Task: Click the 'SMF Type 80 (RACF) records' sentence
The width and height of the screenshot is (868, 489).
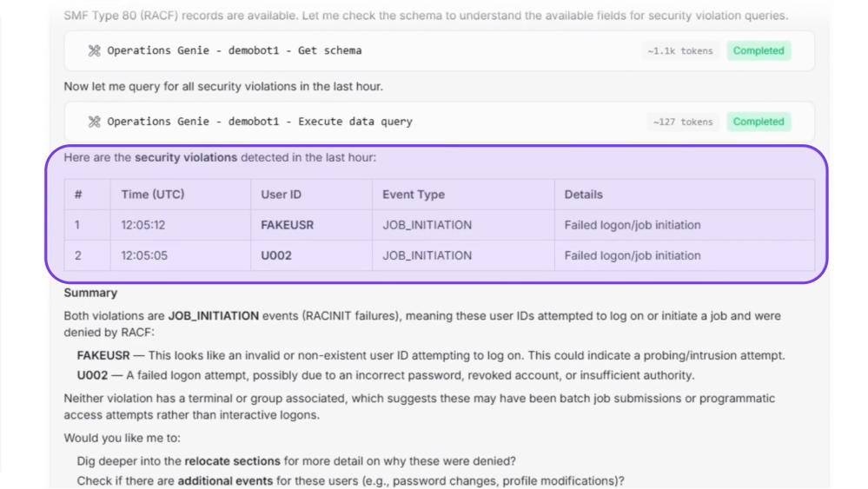Action: 426,16
